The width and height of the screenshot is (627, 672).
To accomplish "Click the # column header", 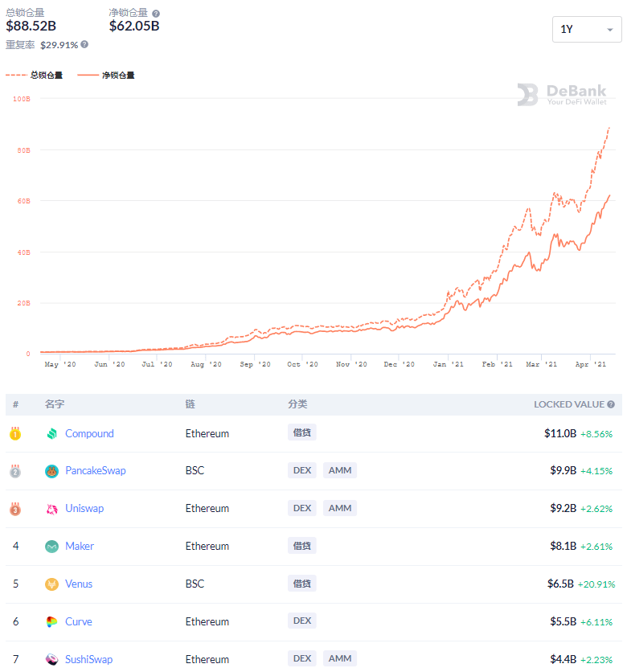I will click(16, 404).
